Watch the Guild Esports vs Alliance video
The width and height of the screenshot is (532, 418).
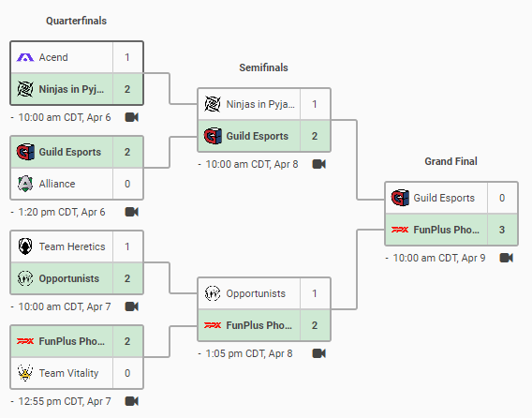(132, 212)
